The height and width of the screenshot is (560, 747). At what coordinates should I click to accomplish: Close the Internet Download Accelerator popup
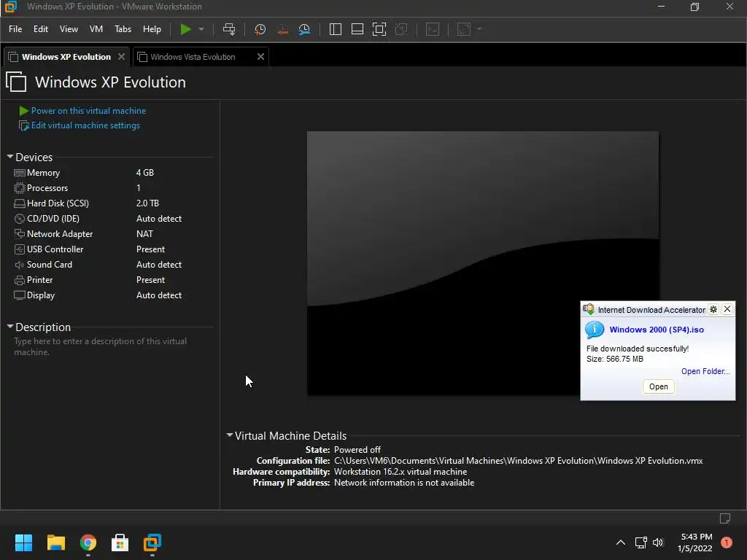coord(727,309)
